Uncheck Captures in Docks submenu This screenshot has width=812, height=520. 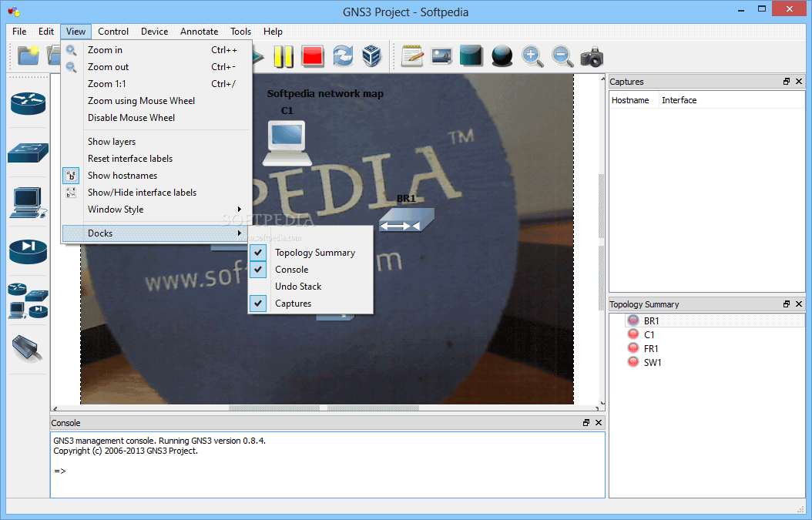pyautogui.click(x=310, y=304)
